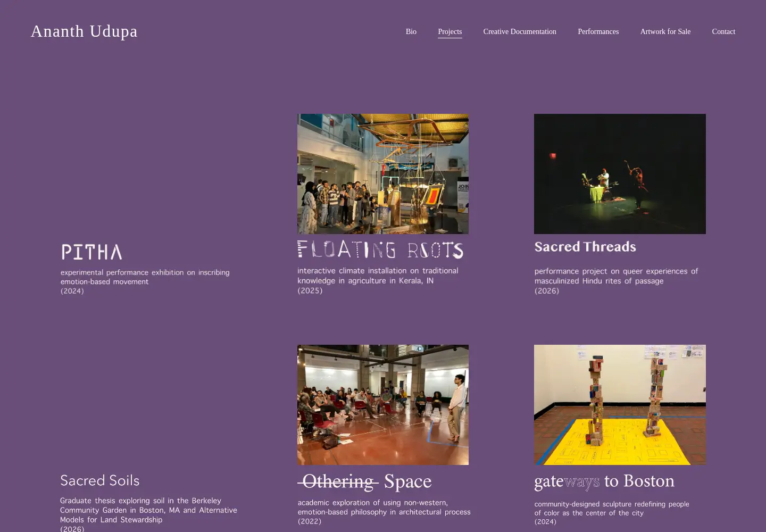The height and width of the screenshot is (532, 766).
Task: Click the Sacred Soils project title
Action: click(x=99, y=480)
